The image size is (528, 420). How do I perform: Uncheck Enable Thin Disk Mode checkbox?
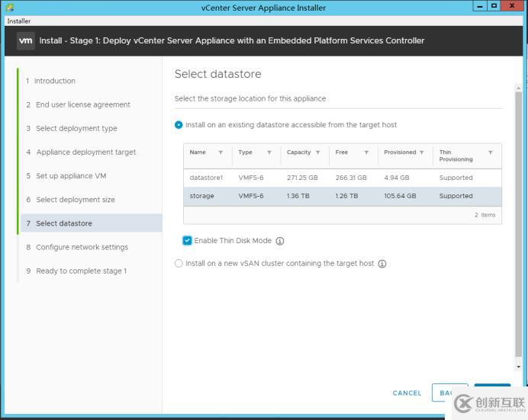coord(187,240)
